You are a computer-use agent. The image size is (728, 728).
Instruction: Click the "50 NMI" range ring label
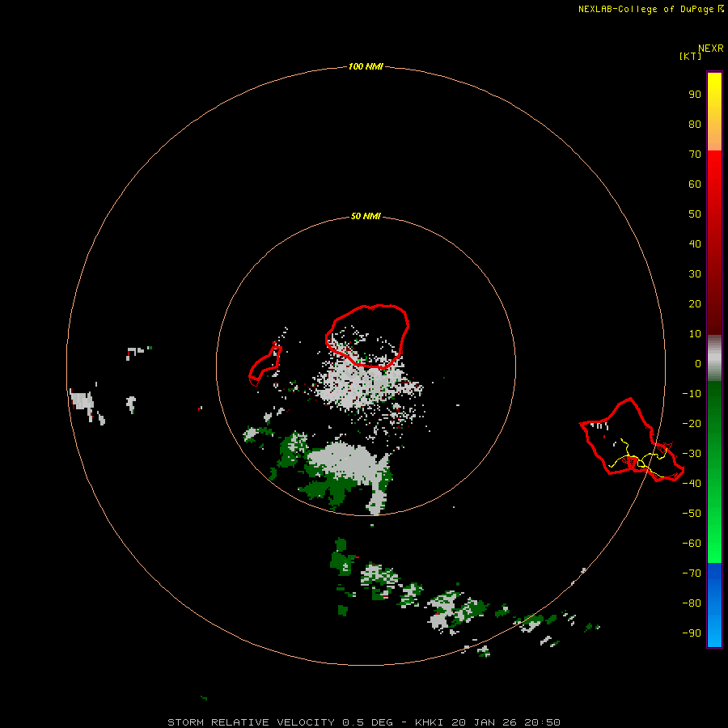pyautogui.click(x=366, y=216)
